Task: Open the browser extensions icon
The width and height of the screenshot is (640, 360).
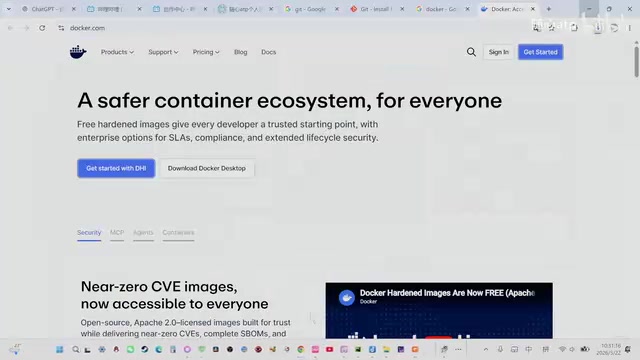Action: coord(574,28)
